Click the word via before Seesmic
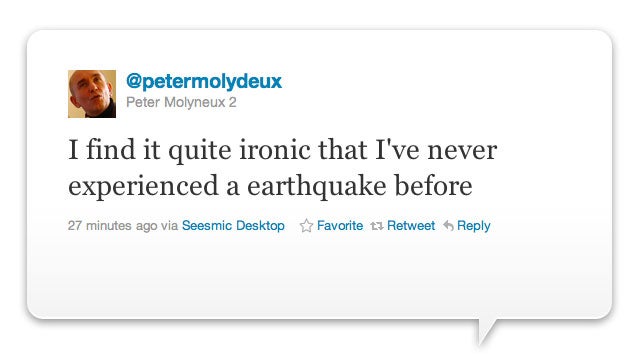The image size is (640, 360). pyautogui.click(x=169, y=226)
